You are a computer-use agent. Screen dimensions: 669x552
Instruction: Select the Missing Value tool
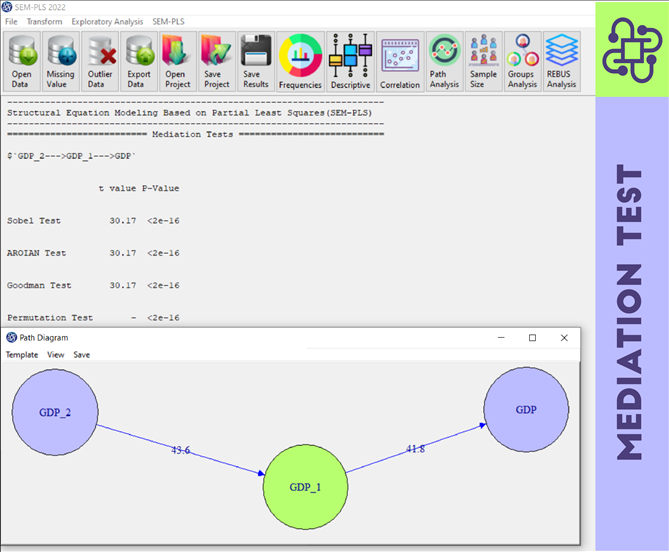[x=60, y=61]
